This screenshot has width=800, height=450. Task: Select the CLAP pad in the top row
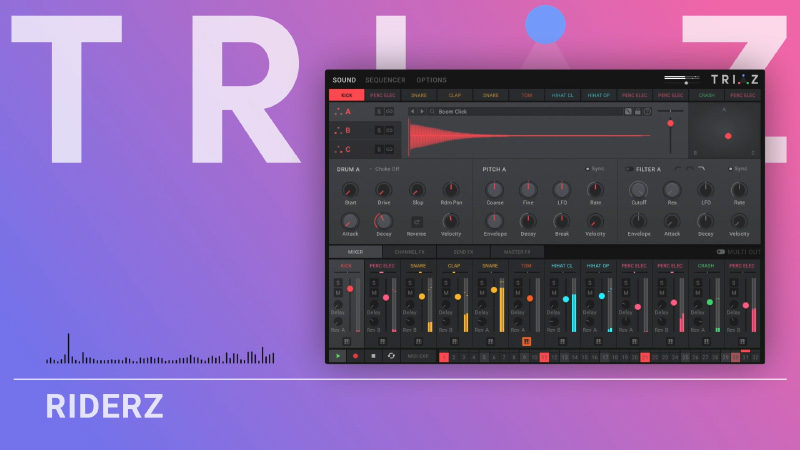455,95
